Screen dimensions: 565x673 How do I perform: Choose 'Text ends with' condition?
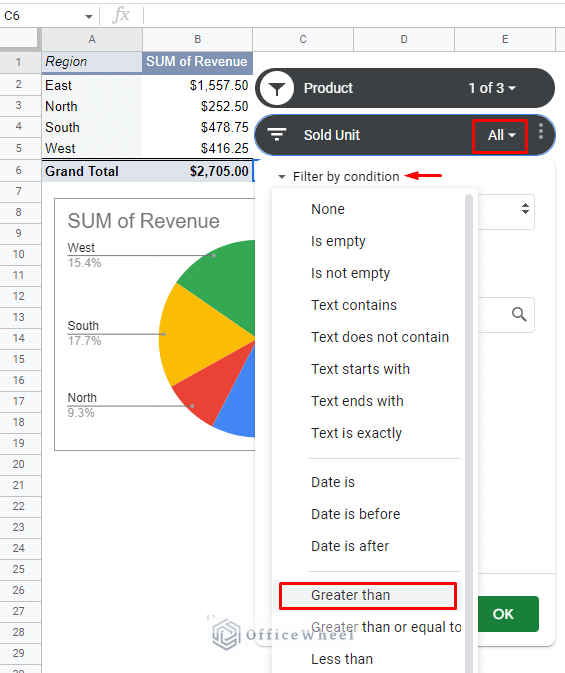357,401
